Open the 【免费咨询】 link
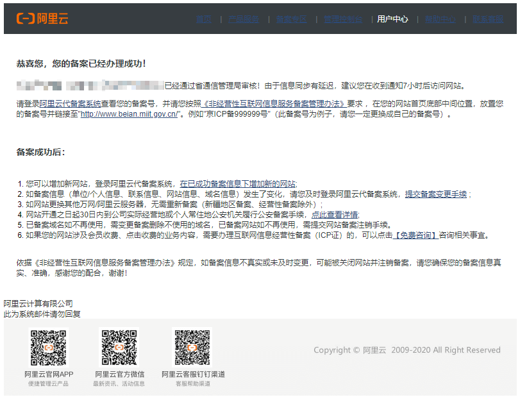520x420 pixels. coord(416,235)
